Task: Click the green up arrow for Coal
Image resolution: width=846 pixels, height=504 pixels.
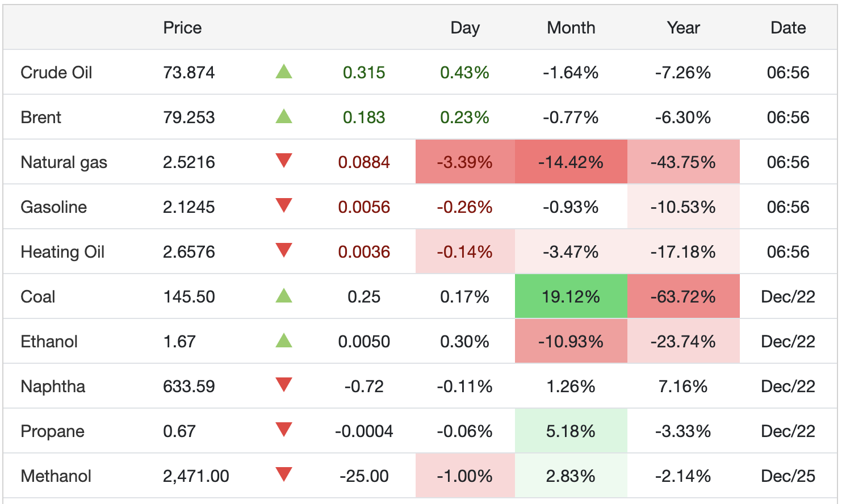Action: click(x=284, y=296)
